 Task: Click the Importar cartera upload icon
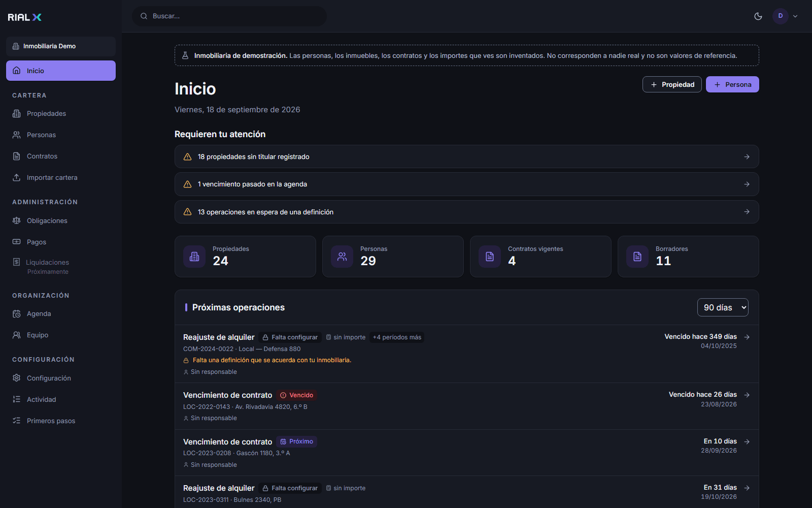17,177
